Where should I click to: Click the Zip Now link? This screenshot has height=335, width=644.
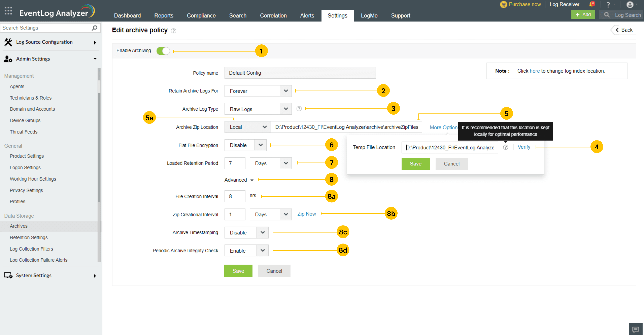click(307, 214)
